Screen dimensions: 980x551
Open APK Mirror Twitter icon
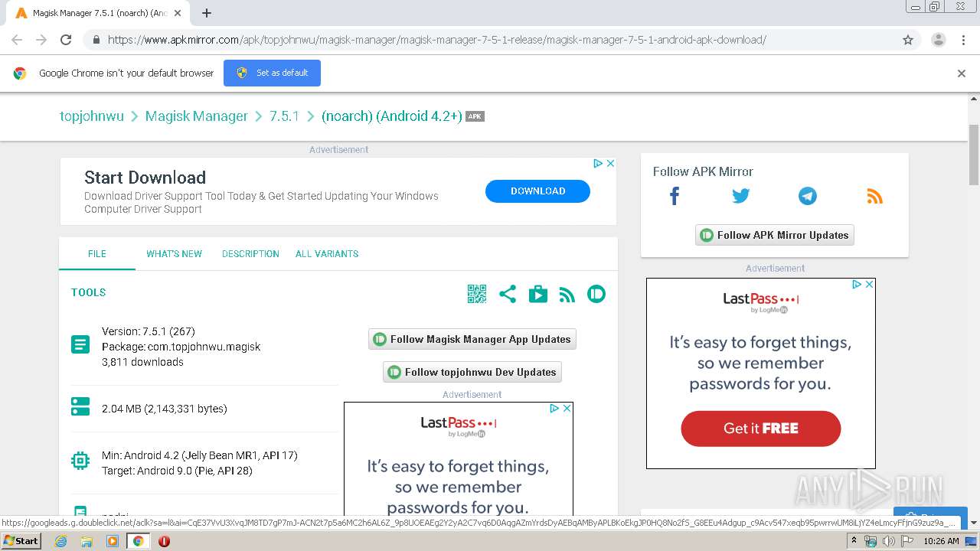740,196
